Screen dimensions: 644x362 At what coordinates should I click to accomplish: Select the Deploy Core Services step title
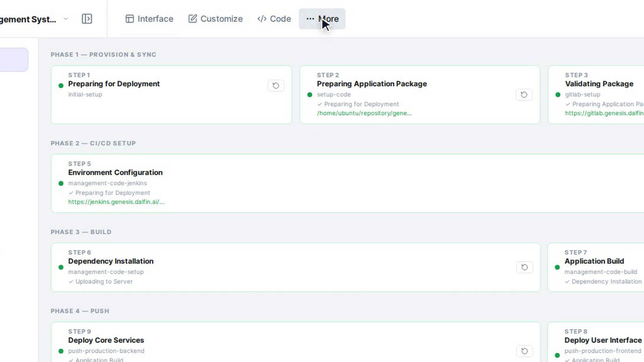coord(106,340)
